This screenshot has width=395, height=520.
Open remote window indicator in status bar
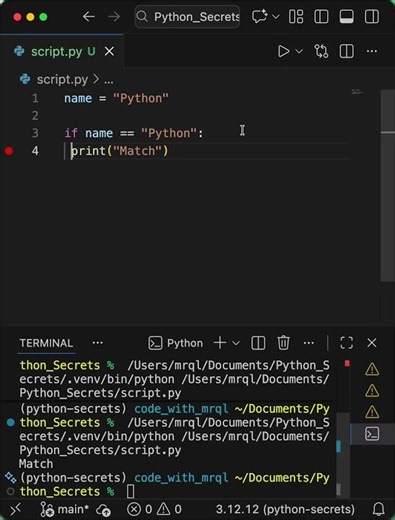[16, 509]
